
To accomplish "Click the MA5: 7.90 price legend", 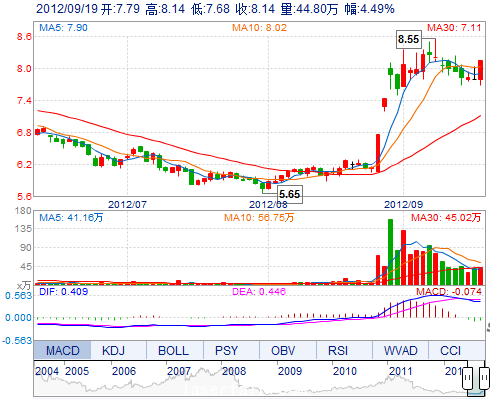I will 63,27.
